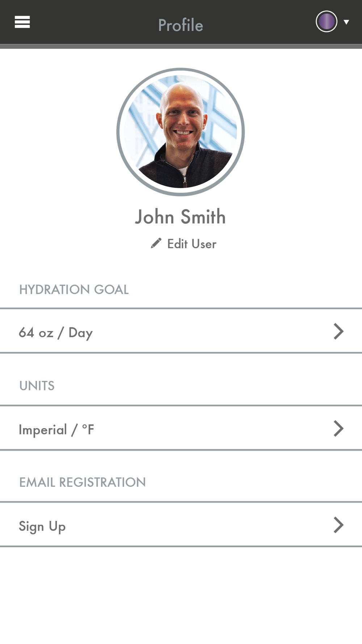Click the chevron on 64 oz / Day row

coord(338,331)
